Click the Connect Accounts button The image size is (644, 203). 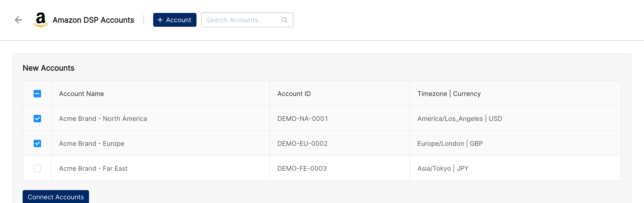point(56,197)
